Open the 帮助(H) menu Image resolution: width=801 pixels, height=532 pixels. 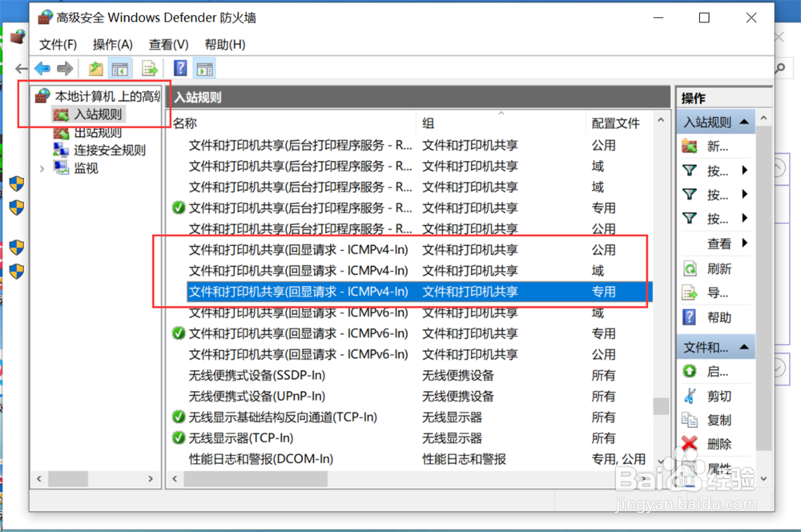(x=225, y=44)
